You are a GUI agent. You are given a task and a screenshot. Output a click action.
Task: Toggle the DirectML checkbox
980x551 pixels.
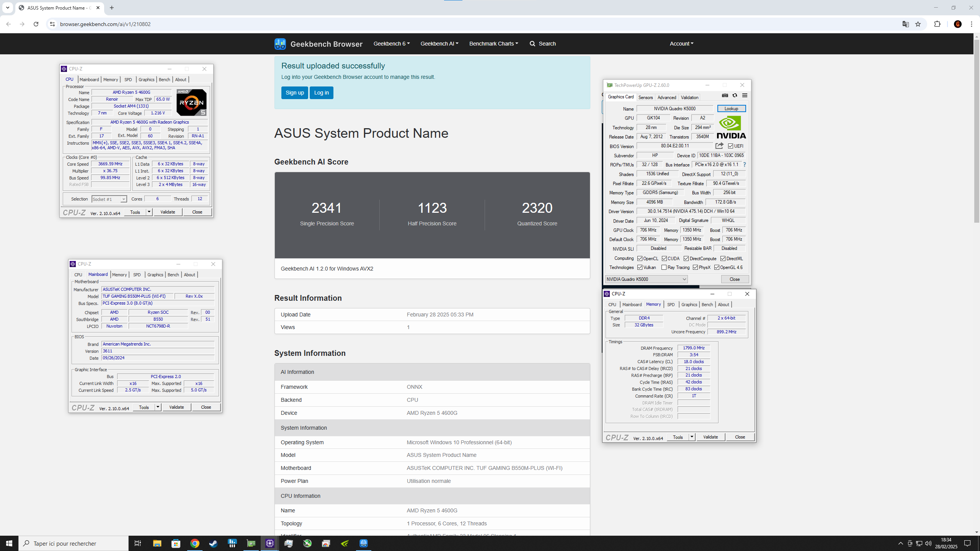(723, 259)
